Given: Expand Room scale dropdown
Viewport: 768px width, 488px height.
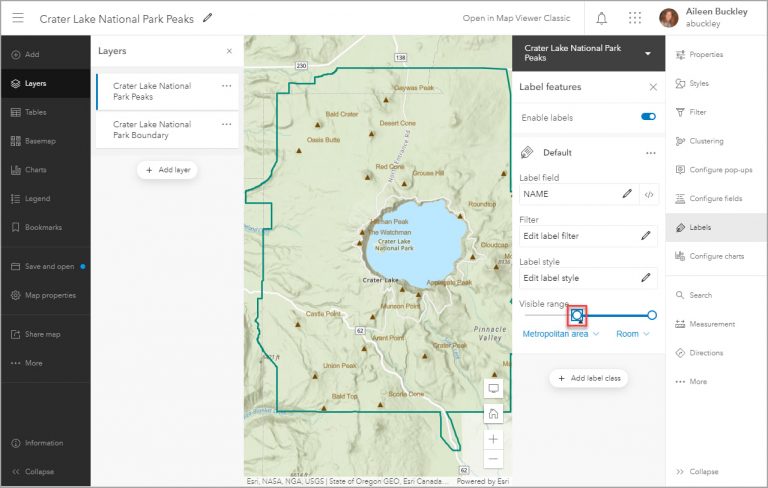Looking at the screenshot, I should (x=632, y=334).
